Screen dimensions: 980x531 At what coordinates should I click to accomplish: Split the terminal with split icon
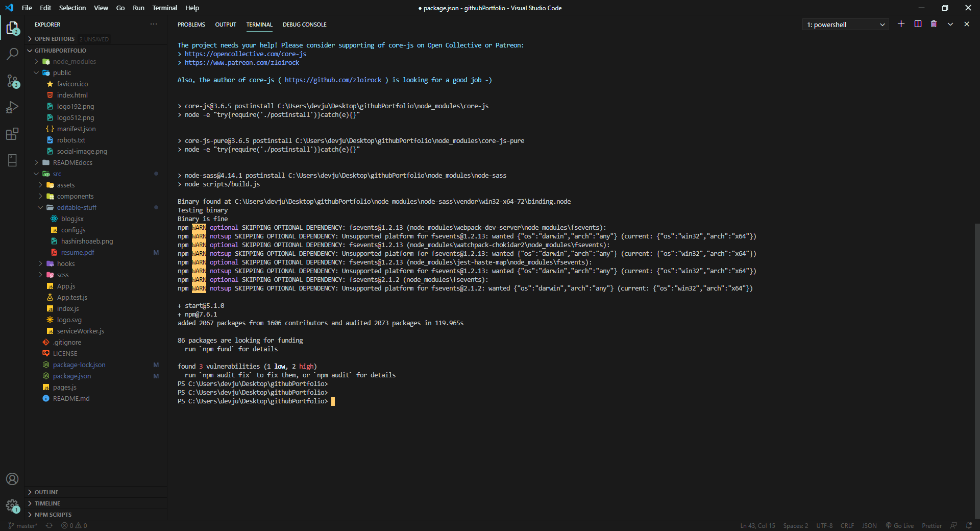(918, 24)
